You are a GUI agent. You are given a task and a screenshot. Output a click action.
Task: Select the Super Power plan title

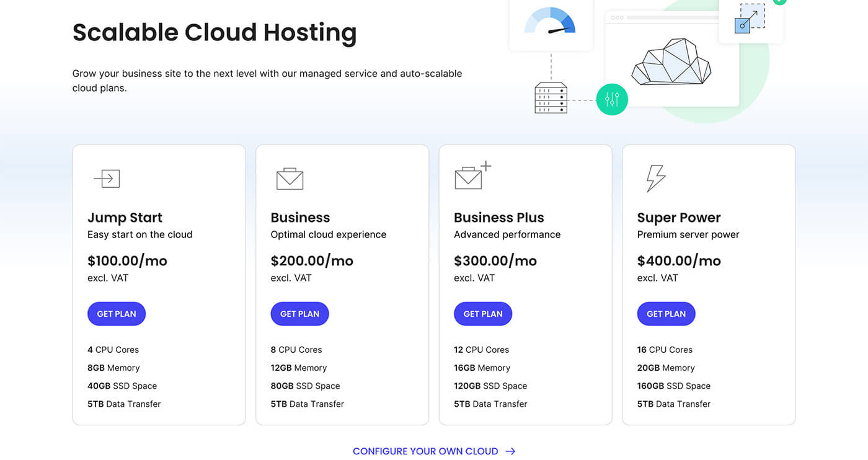679,218
